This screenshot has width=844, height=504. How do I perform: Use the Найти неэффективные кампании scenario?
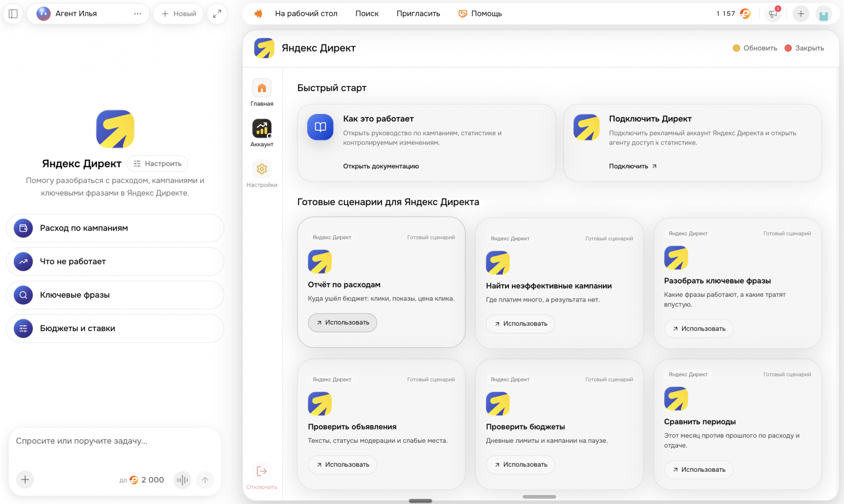pos(521,324)
